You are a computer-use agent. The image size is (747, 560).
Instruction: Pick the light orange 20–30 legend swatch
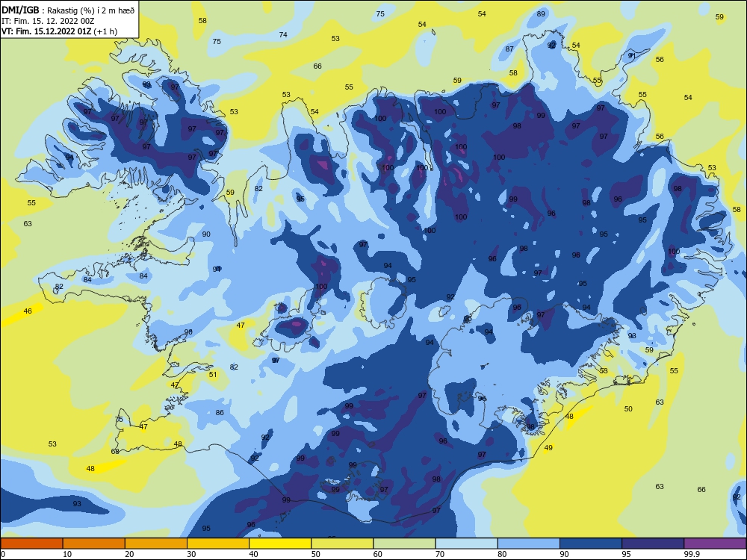point(156,544)
